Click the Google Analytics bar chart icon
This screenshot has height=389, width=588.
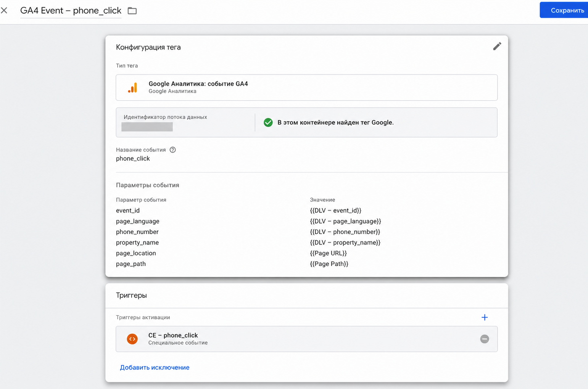(x=132, y=88)
